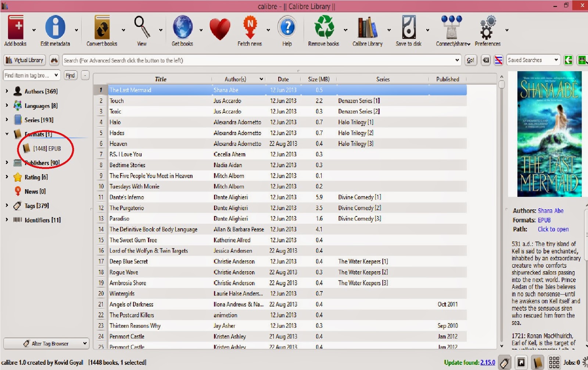
Task: Click the Add books icon
Action: (x=16, y=27)
